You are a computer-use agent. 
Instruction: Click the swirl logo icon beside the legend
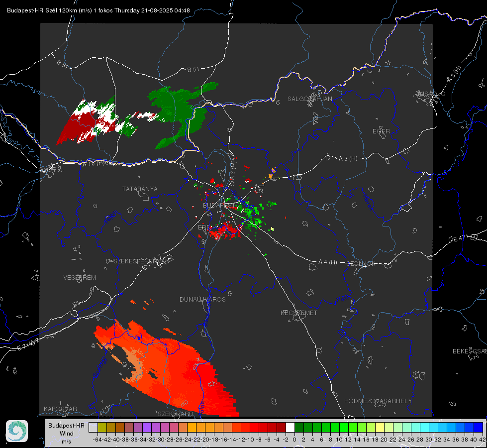pyautogui.click(x=17, y=431)
